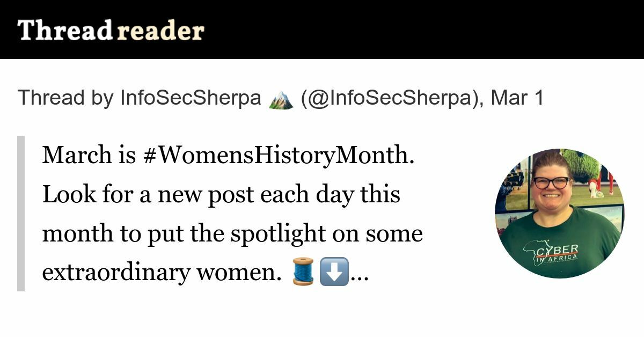The height and width of the screenshot is (337, 644).
Task: Click the "month to put the spotlight" line
Action: pyautogui.click(x=232, y=233)
